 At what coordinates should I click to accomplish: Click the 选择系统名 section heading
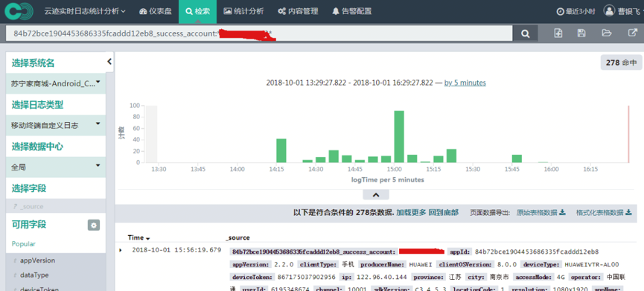[x=33, y=63]
